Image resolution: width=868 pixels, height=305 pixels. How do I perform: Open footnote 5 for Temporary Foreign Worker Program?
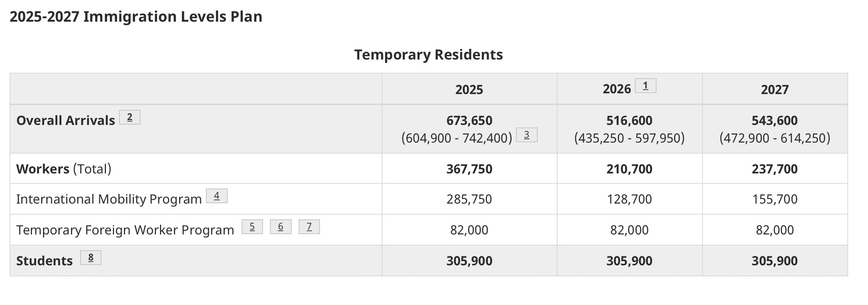[252, 227]
